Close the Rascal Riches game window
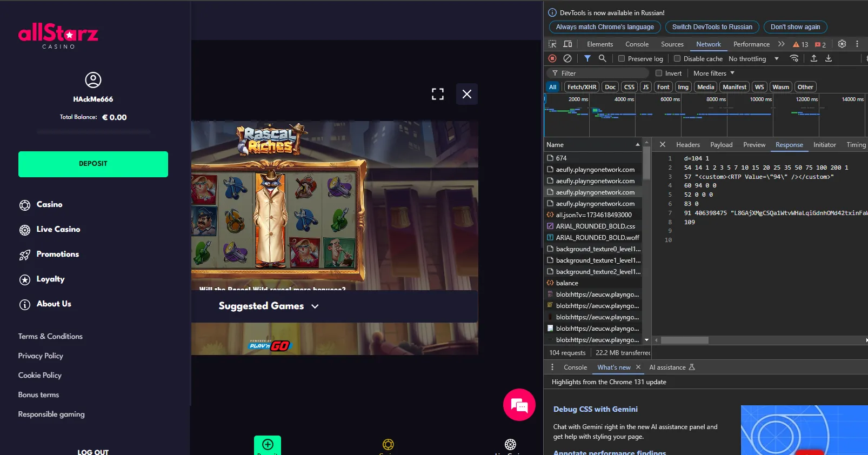The image size is (868, 455). pyautogui.click(x=467, y=94)
